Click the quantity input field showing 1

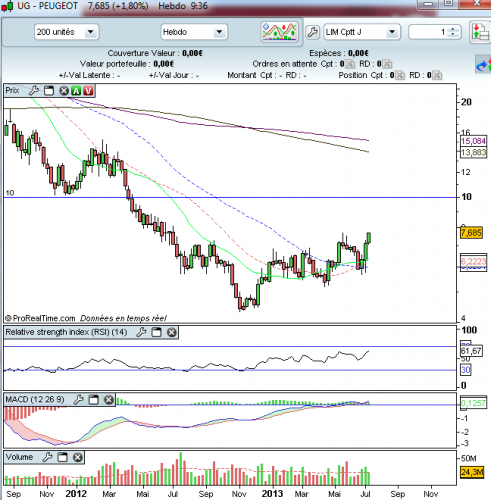click(x=429, y=32)
